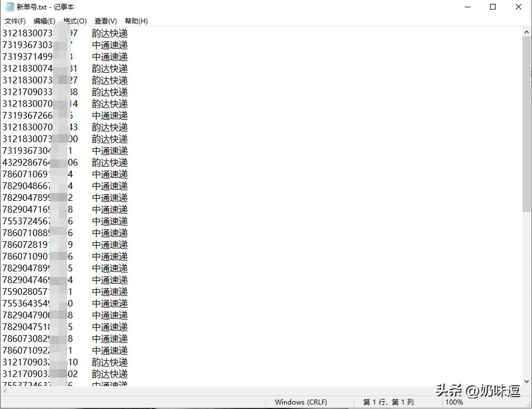Minimize the Notepad window
Image resolution: width=532 pixels, height=409 pixels.
tap(468, 7)
